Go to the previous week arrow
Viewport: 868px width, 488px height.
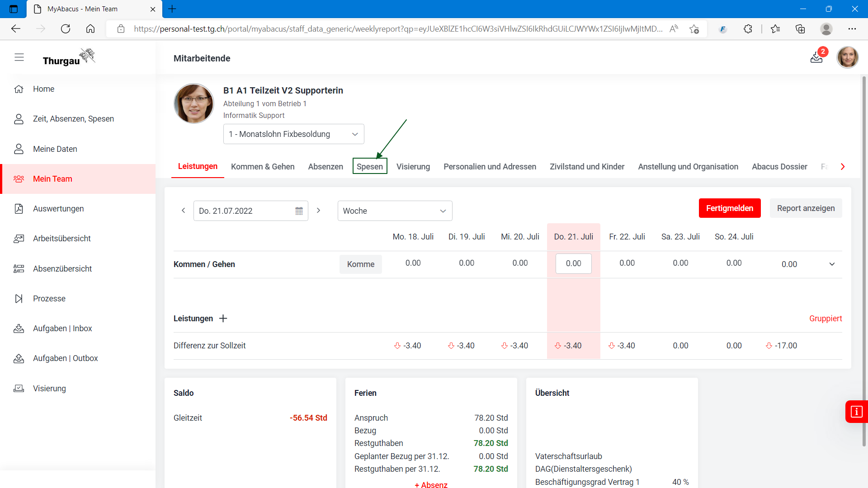(x=183, y=211)
